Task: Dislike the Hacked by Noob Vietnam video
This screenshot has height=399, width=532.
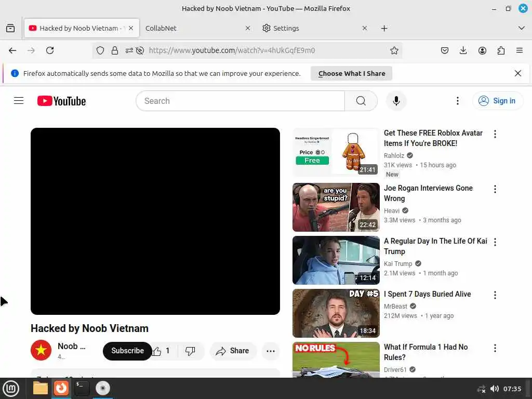Action: 190,351
